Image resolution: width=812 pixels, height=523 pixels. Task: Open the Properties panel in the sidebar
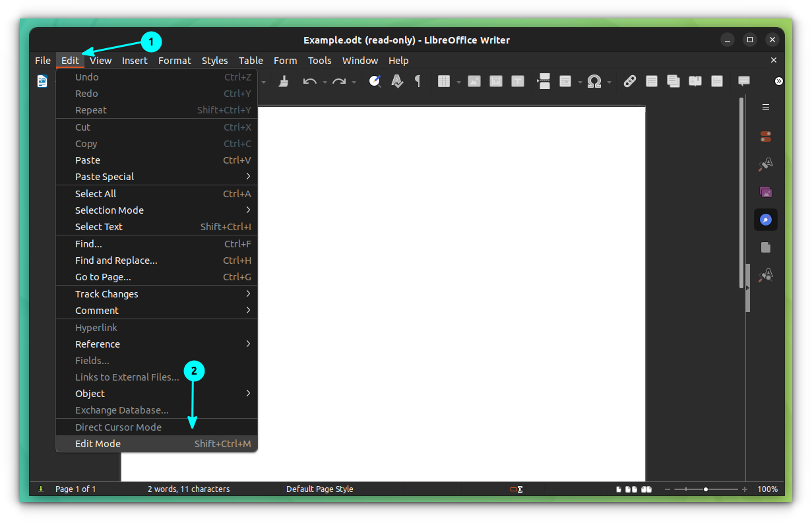[765, 137]
